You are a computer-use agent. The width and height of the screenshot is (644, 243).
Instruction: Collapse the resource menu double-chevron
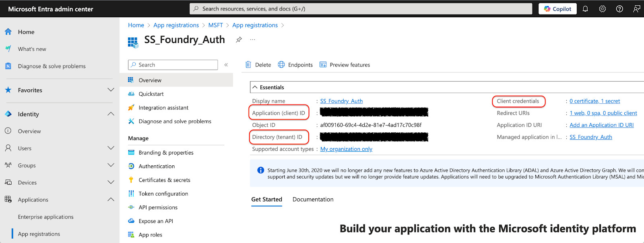click(x=226, y=65)
